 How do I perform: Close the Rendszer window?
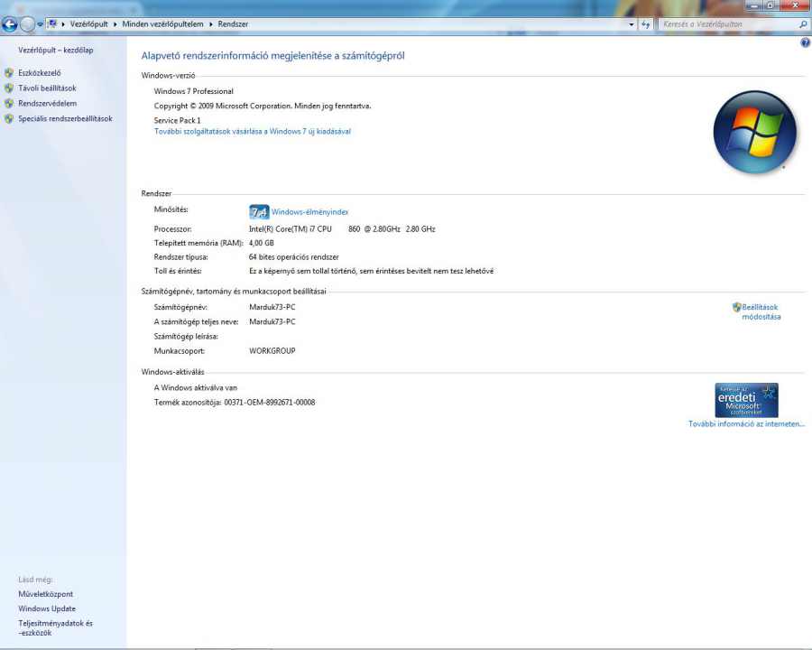[795, 5]
